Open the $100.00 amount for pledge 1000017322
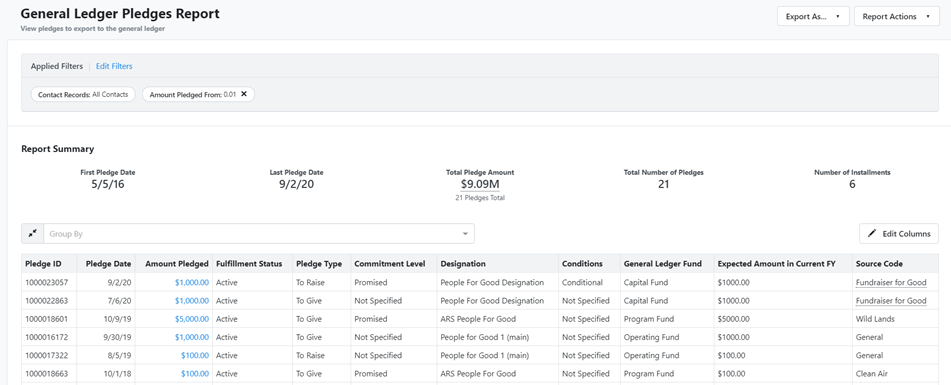 (195, 355)
